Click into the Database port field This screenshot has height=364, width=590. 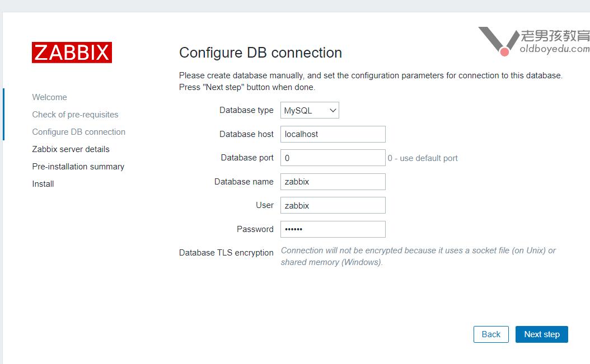(333, 158)
